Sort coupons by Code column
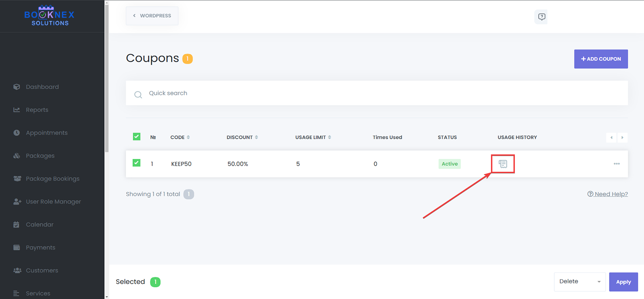 [180, 137]
